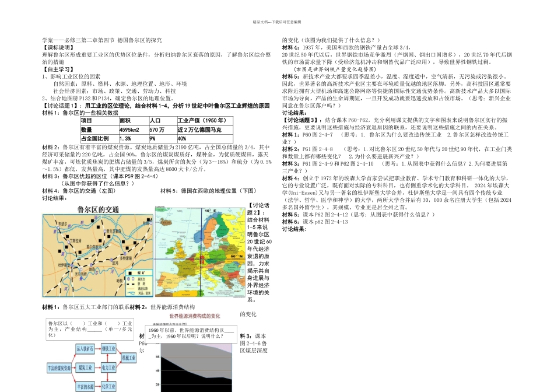554x392 pixels.
Task: Click the legend box in the Ruhr map
Action: coord(139,283)
